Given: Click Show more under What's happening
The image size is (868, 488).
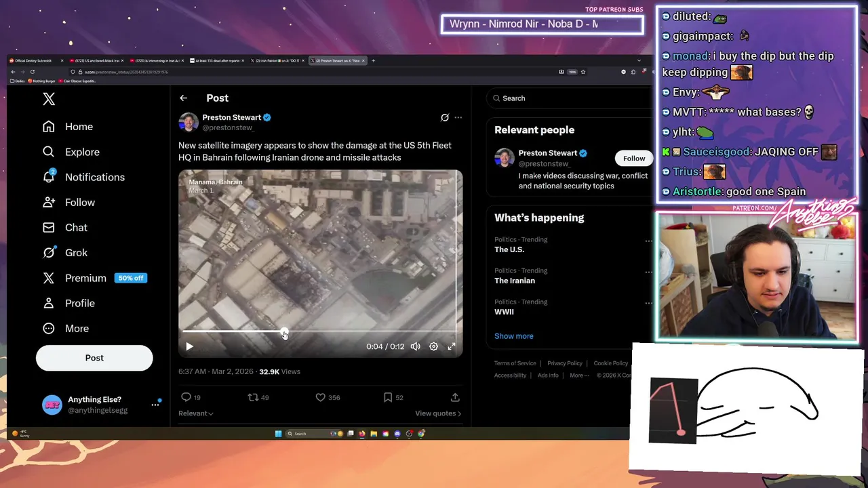Looking at the screenshot, I should (514, 336).
